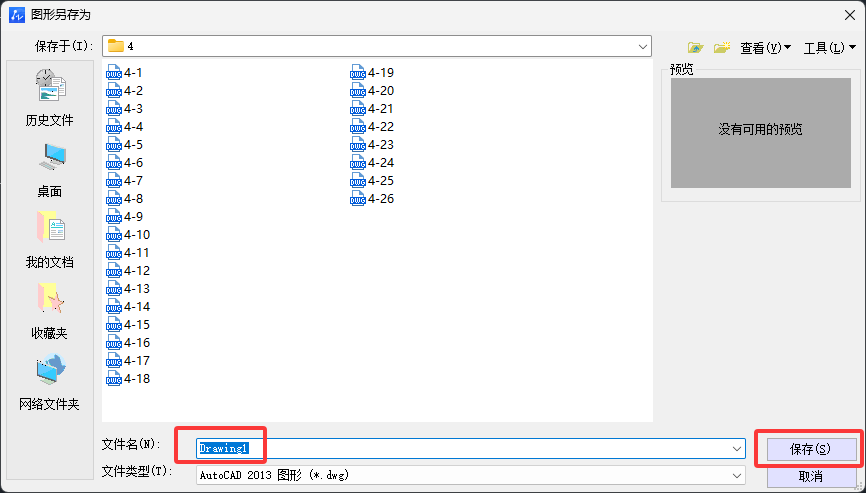
Task: Select file name 4-9
Action: (x=134, y=217)
